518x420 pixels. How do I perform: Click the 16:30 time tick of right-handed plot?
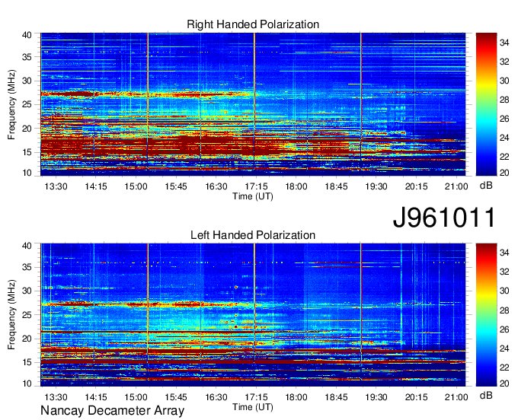[216, 186]
